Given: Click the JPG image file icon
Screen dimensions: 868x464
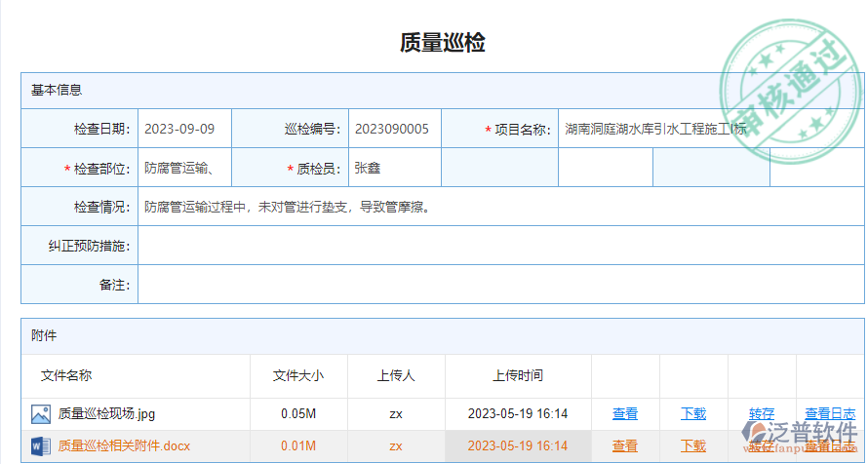Looking at the screenshot, I should 40,414.
